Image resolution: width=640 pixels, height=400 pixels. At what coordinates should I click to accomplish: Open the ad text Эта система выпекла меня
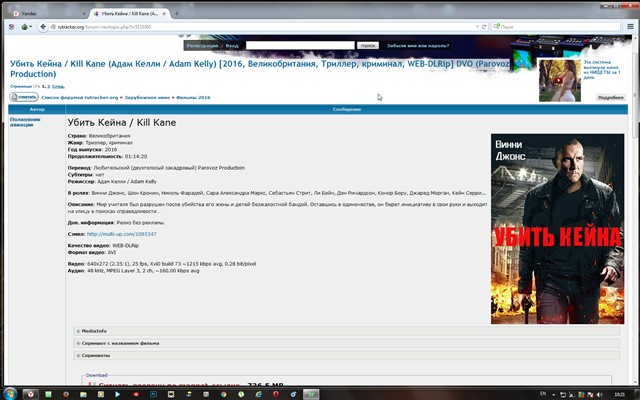(x=602, y=70)
